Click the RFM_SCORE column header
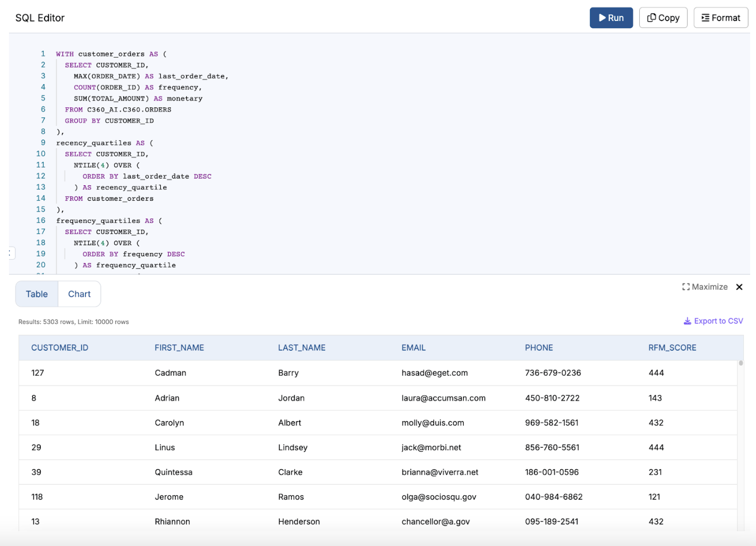 coord(672,348)
